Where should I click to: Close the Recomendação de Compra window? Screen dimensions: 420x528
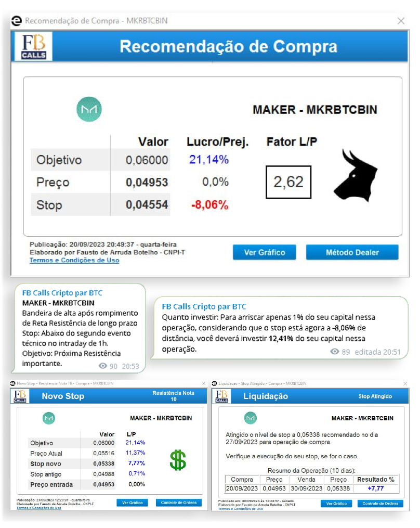click(401, 21)
